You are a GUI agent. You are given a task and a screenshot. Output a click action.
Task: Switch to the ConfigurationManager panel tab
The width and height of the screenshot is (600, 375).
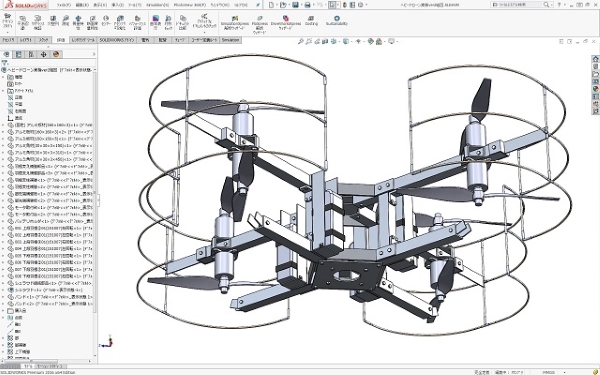(31, 54)
